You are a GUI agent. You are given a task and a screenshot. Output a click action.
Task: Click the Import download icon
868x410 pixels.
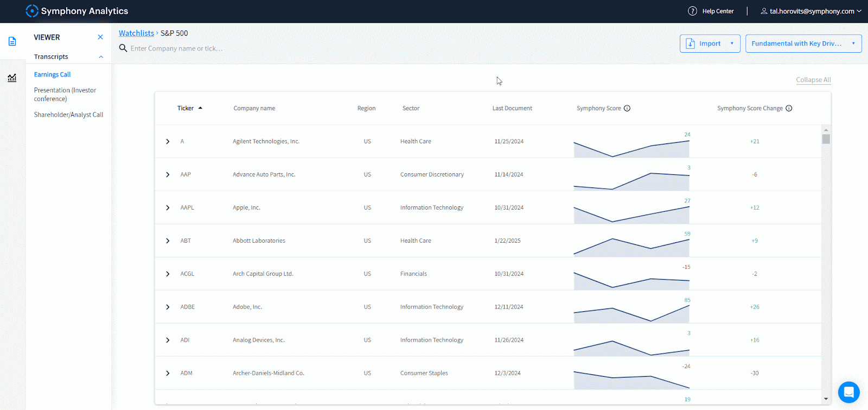(690, 43)
